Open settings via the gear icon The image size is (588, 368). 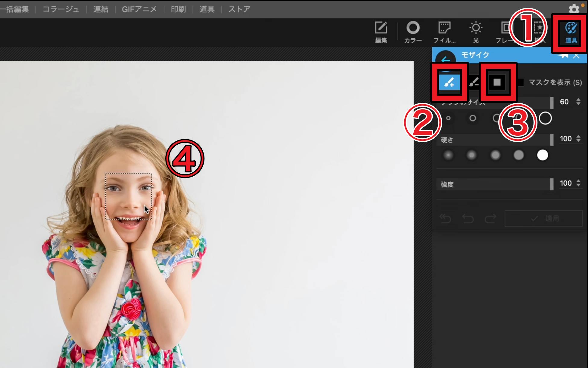pyautogui.click(x=574, y=9)
